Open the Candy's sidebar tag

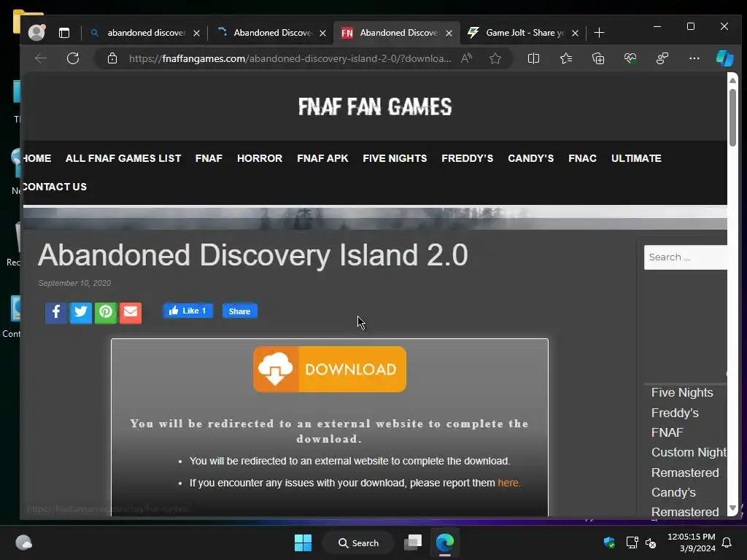tap(673, 492)
